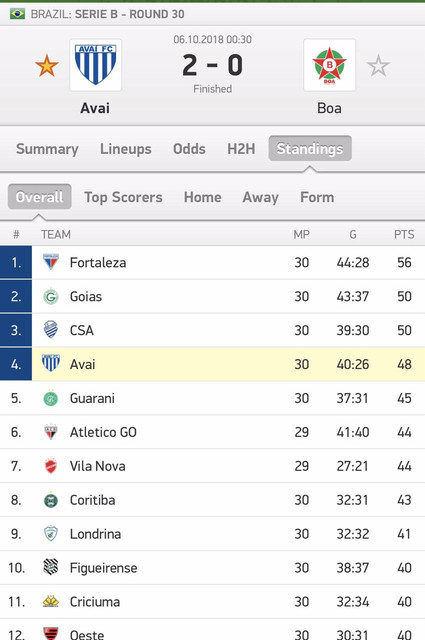Select the Form standings filter
The width and height of the screenshot is (425, 640).
(317, 197)
